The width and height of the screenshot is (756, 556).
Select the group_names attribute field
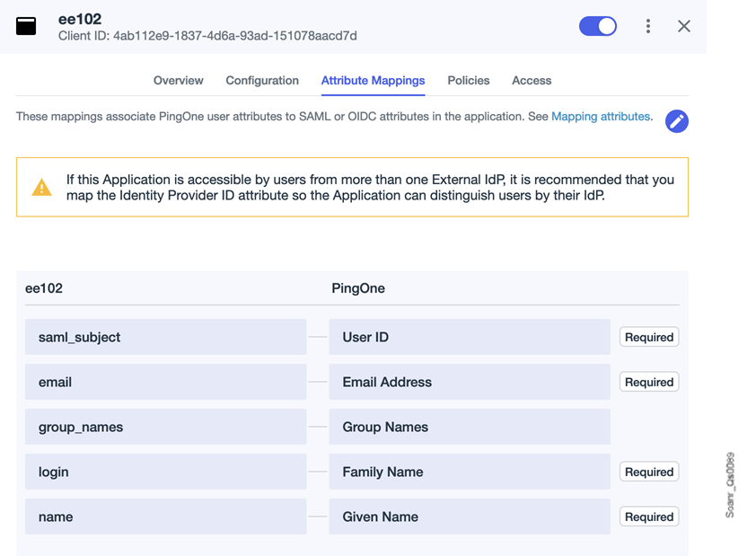(x=166, y=427)
